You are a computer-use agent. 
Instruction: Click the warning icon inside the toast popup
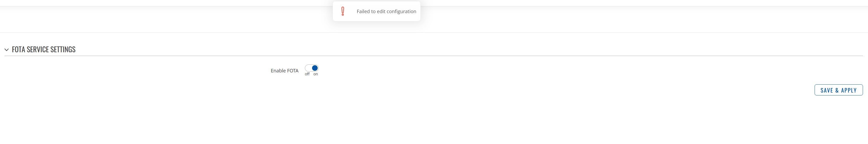(343, 11)
